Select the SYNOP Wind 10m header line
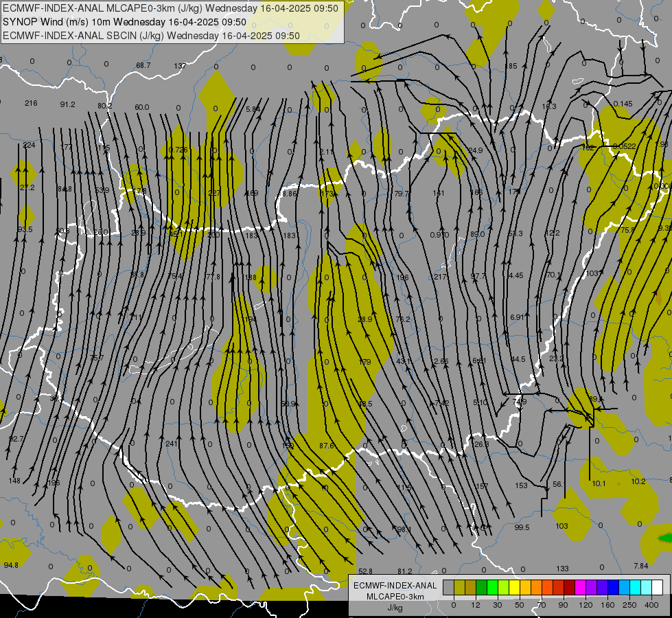Viewport: 672px width, 618px height. click(125, 22)
